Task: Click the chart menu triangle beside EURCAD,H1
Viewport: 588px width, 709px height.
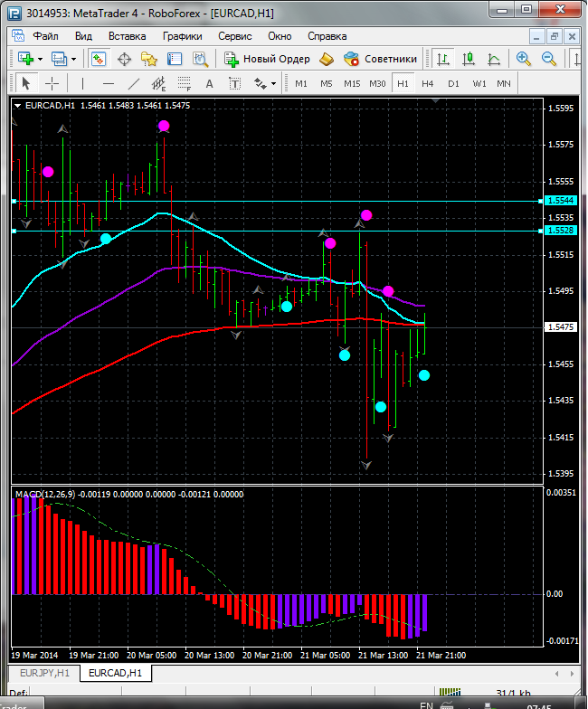Action: tap(18, 106)
